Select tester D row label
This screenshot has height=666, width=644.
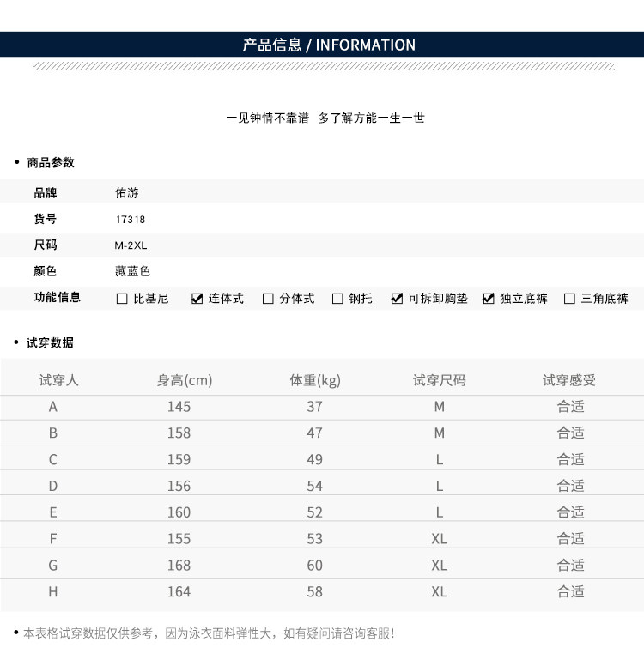pyautogui.click(x=52, y=486)
